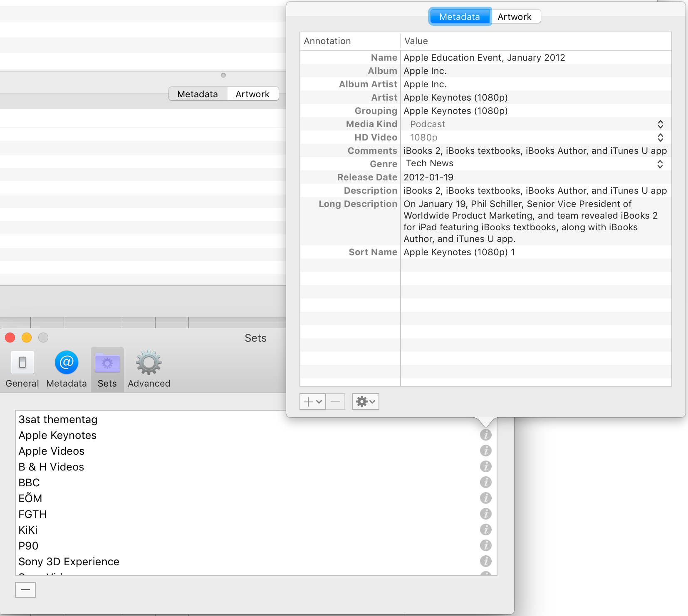Image resolution: width=688 pixels, height=616 pixels.
Task: Select the Apple Videos set row
Action: (x=256, y=451)
